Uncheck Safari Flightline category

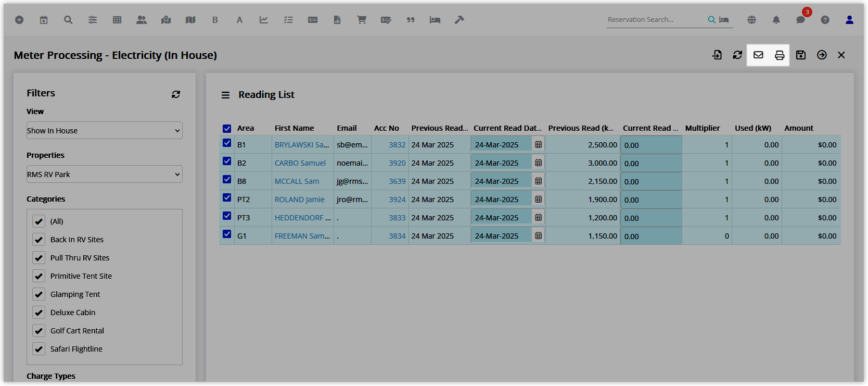click(39, 349)
